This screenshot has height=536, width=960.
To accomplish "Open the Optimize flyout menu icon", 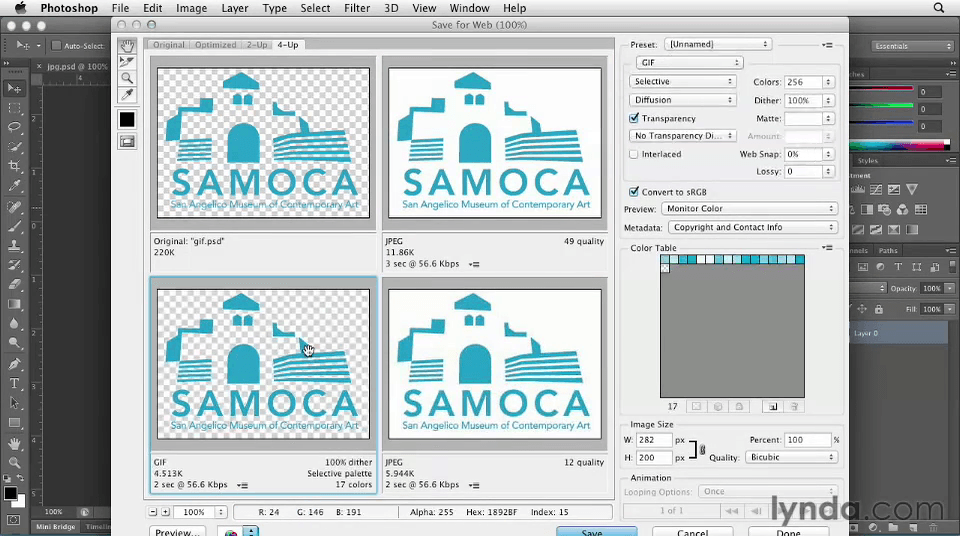I will [827, 45].
